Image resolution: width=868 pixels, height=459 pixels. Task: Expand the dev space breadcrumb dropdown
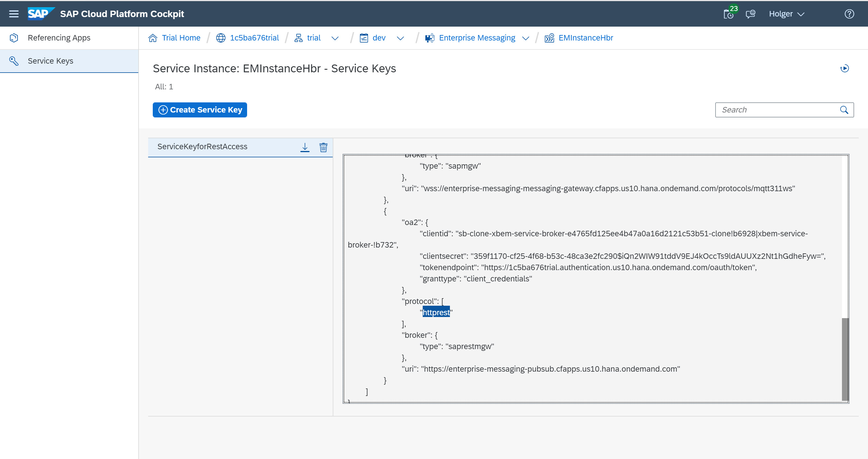tap(400, 38)
